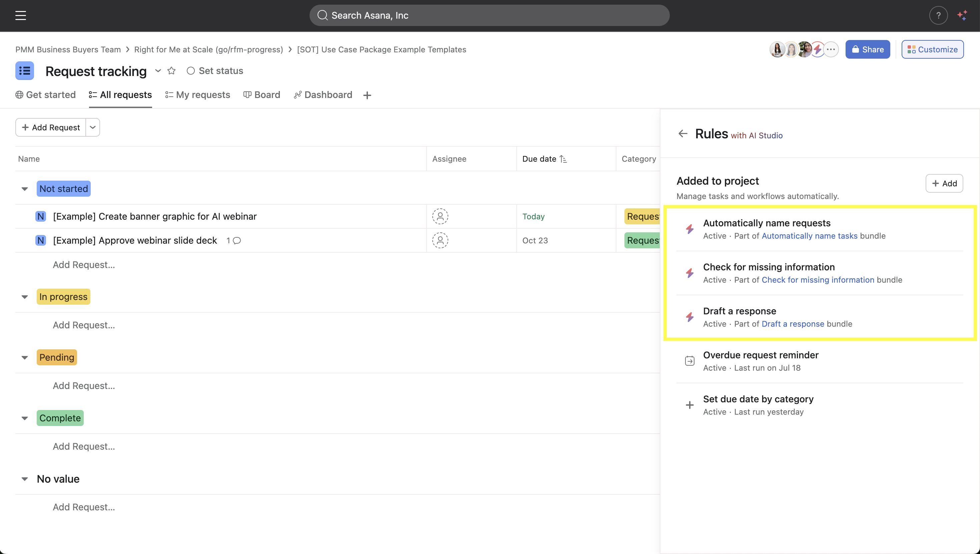Open Check for missing information bundle link
Screen dimensions: 980x554
[x=818, y=280]
